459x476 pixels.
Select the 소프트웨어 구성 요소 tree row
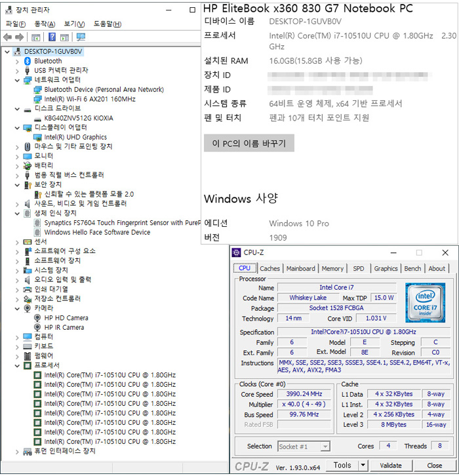click(x=60, y=251)
